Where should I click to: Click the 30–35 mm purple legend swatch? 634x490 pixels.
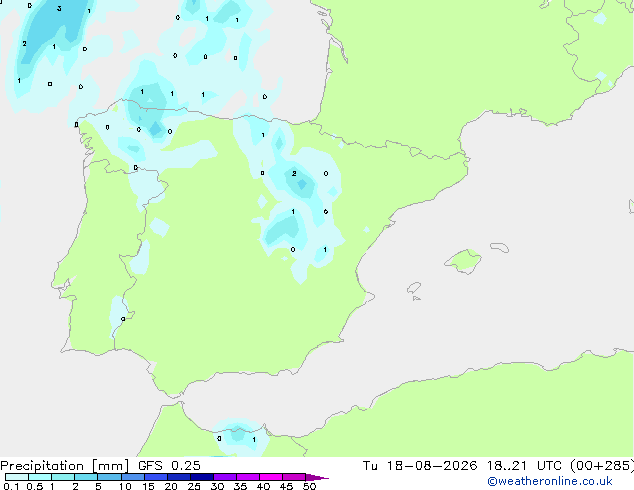[x=225, y=477]
